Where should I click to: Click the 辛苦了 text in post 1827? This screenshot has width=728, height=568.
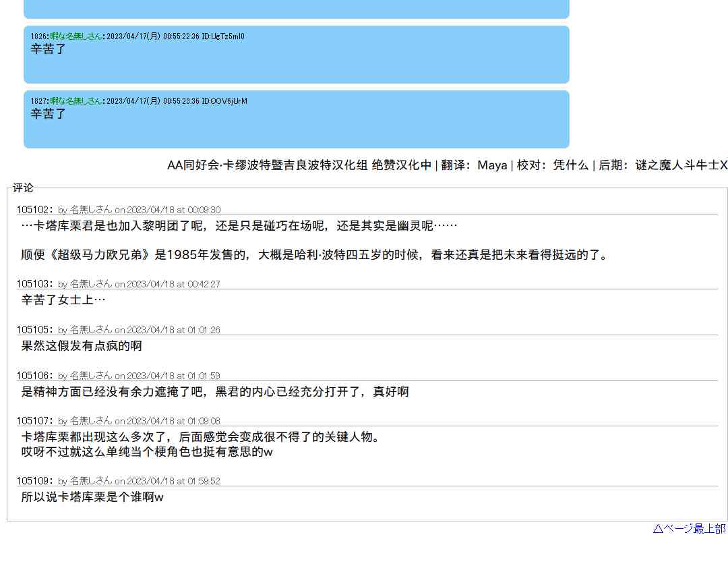tap(48, 114)
